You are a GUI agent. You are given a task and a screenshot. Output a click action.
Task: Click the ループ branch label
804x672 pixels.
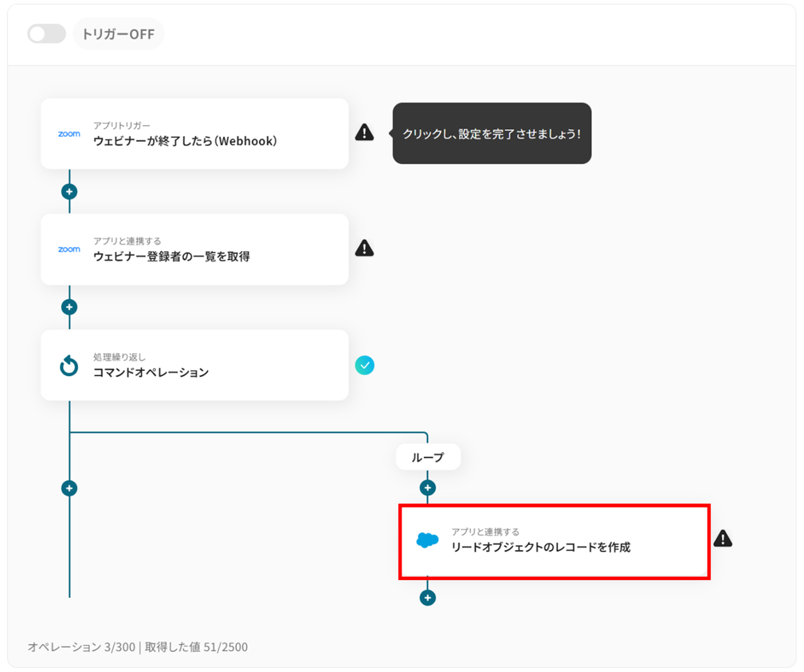pyautogui.click(x=428, y=457)
